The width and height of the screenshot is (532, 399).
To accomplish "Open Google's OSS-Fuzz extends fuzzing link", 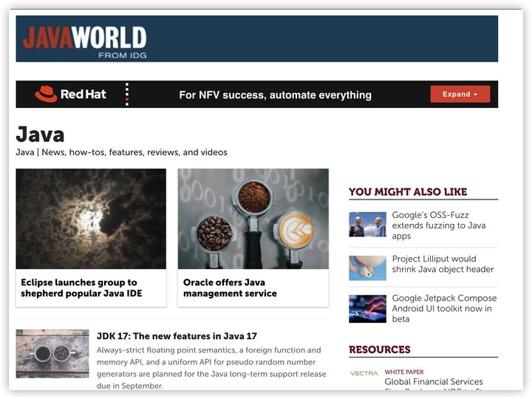I will click(x=439, y=225).
